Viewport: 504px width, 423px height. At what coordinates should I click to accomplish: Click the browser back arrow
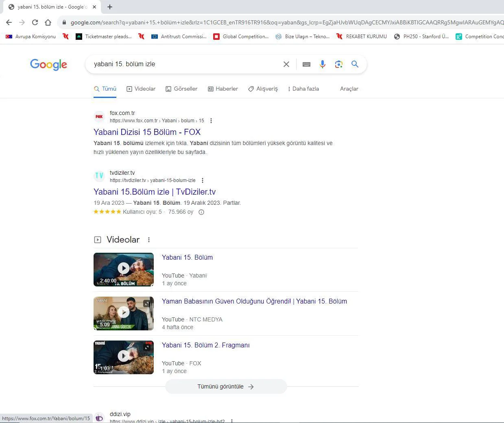tap(9, 22)
